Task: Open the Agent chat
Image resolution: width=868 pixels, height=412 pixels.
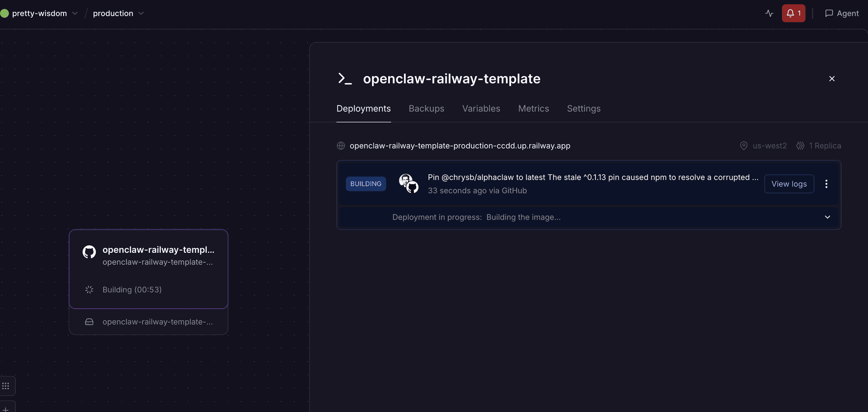Action: (x=842, y=14)
